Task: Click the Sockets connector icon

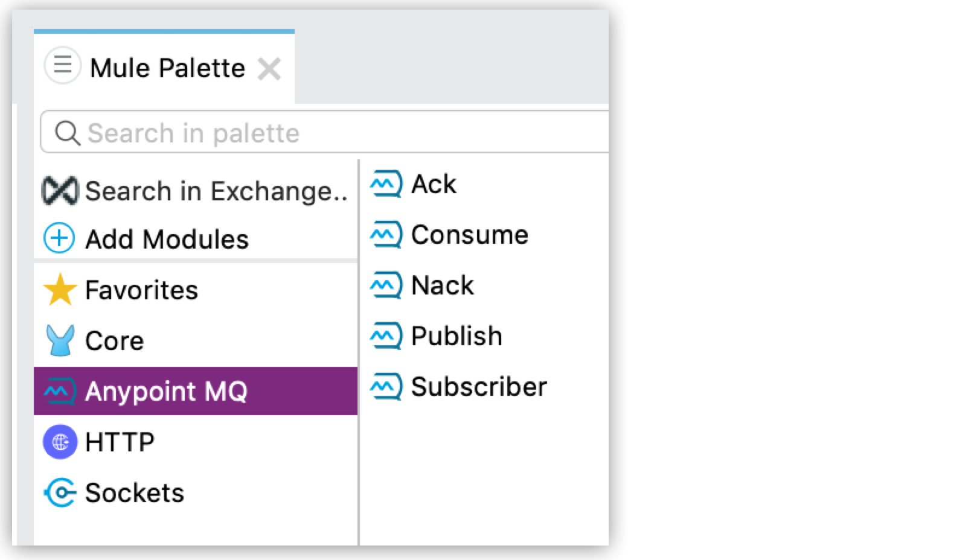Action: pos(60,493)
